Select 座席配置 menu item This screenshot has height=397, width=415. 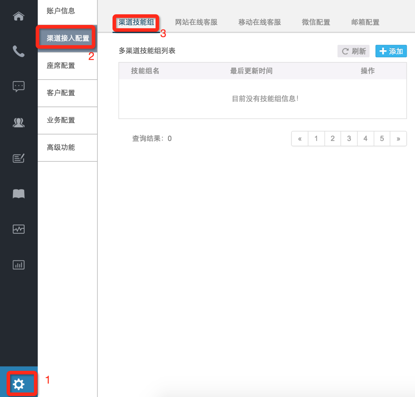[67, 66]
